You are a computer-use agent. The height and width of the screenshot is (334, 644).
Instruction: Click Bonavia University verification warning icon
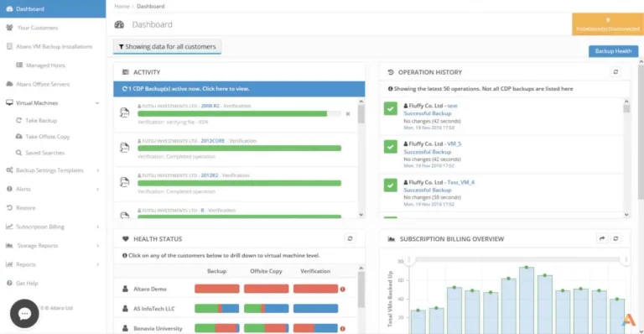(x=342, y=329)
